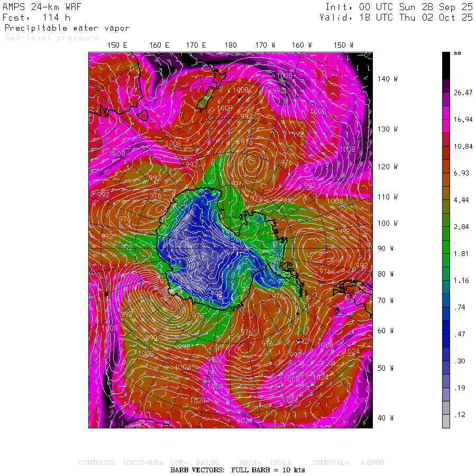Viewport: 476px width, 476px height.
Task: Select the "Valid: 18 UTC Thu 02 Oct 25" line
Action: pyautogui.click(x=396, y=17)
